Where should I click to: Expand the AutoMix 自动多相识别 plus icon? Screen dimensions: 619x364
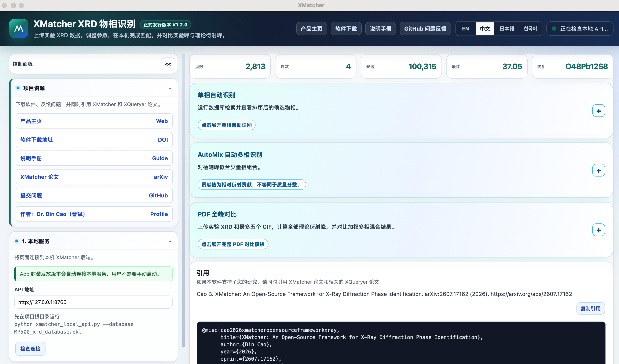598,170
